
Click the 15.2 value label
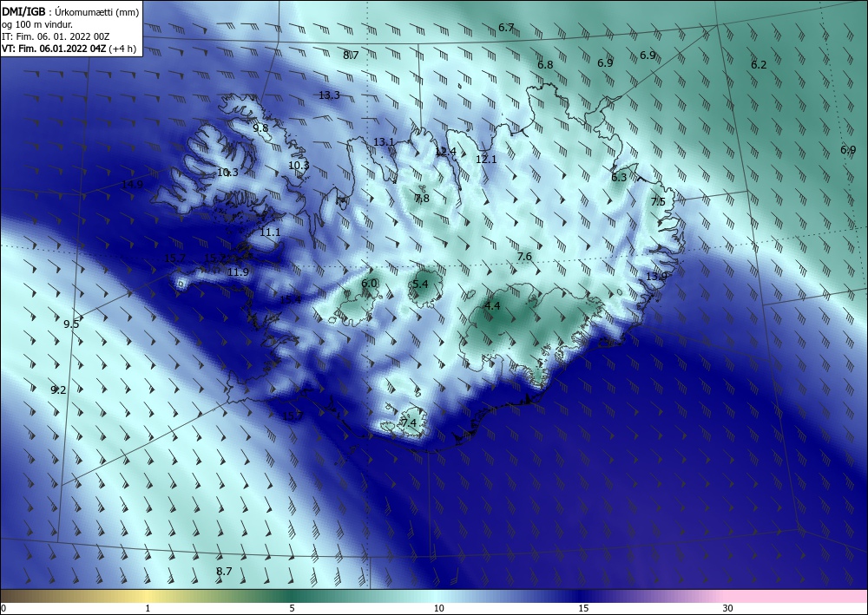click(x=214, y=258)
